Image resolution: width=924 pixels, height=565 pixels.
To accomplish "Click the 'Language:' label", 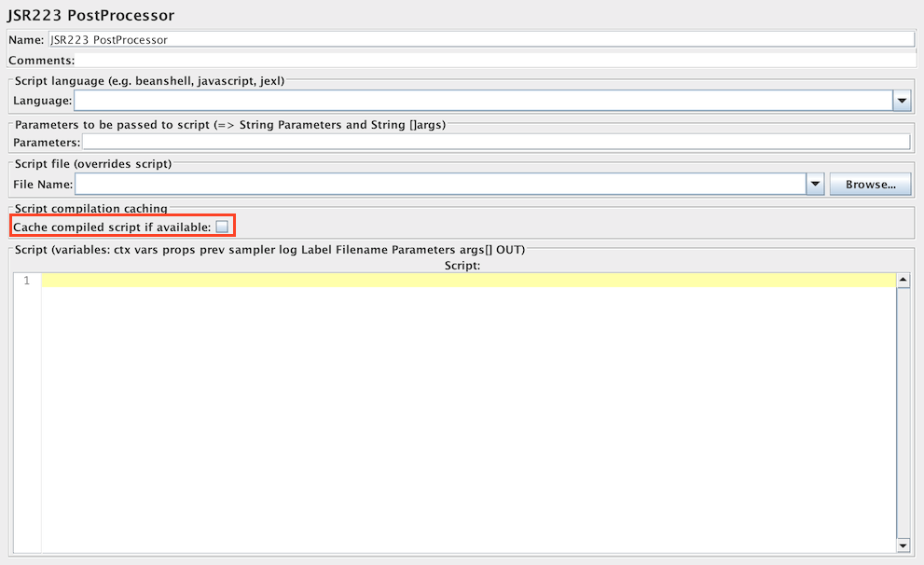I will 43,101.
